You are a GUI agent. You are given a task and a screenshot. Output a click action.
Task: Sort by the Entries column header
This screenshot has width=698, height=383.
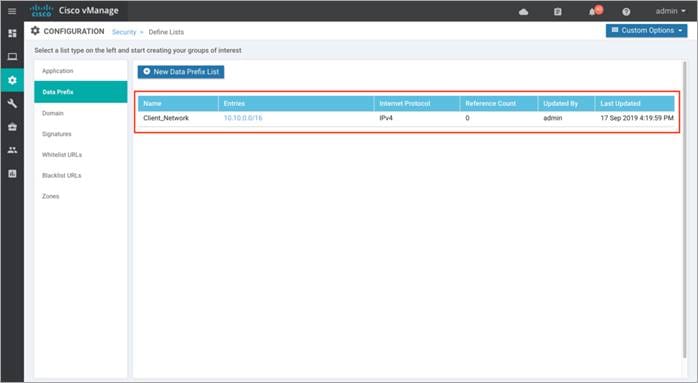(296, 103)
